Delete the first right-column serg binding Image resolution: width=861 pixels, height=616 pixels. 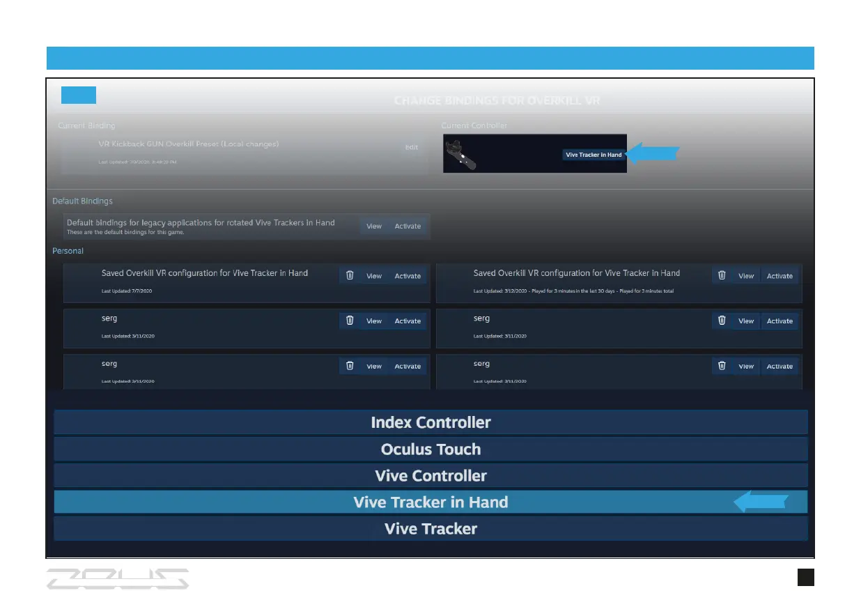coord(722,321)
